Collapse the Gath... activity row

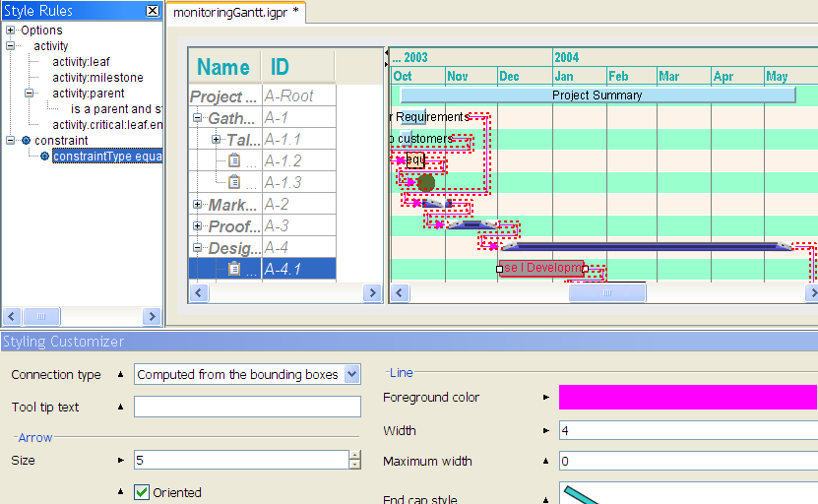(x=198, y=118)
